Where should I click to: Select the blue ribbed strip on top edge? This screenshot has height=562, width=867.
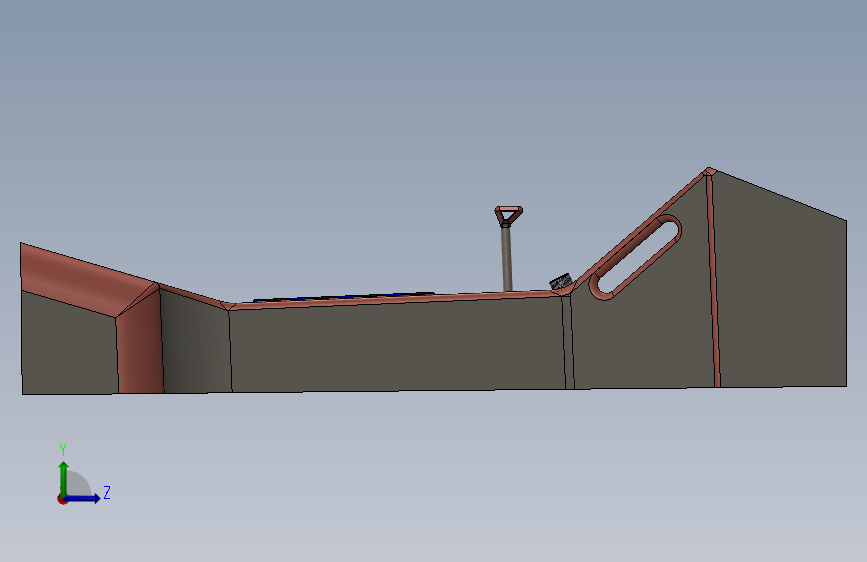(343, 297)
